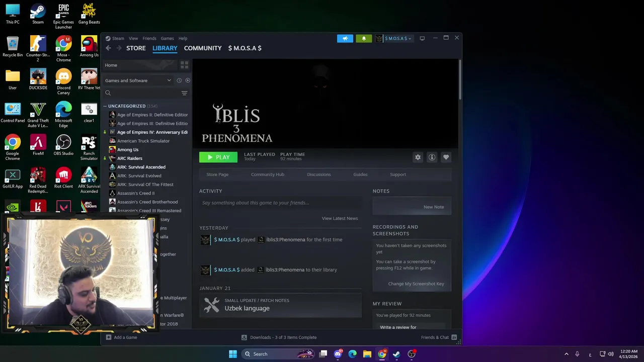
Task: Open the Steam menu
Action: pyautogui.click(x=118, y=38)
